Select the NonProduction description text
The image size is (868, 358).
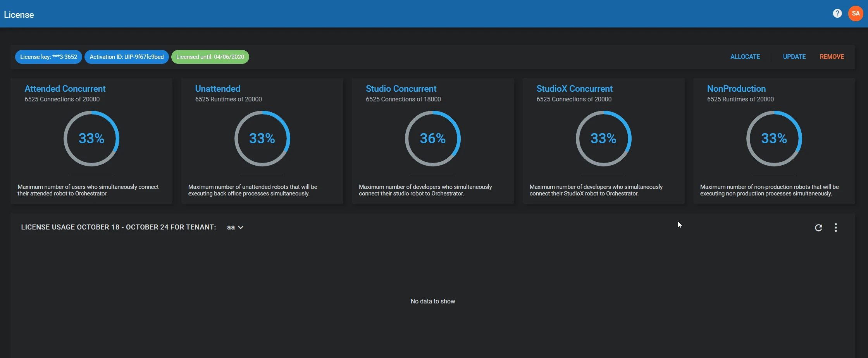coord(770,190)
